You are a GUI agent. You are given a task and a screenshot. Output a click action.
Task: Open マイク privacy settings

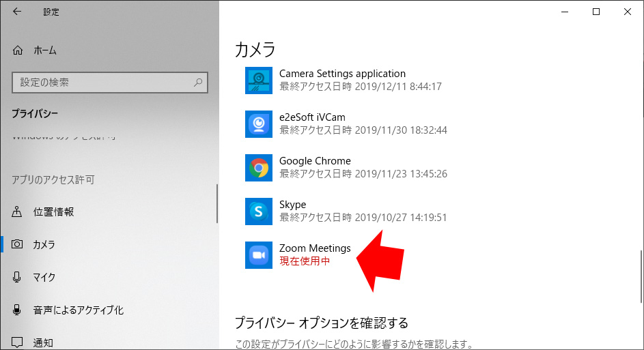[44, 277]
